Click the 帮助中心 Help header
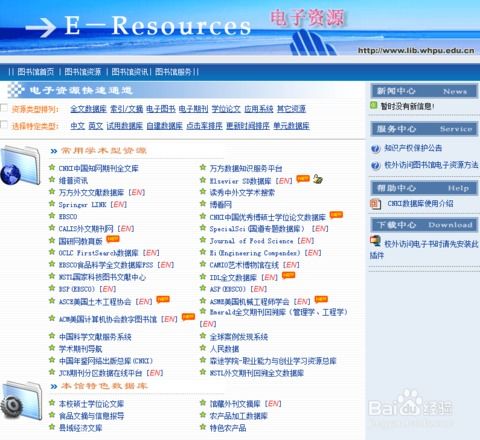480x440 pixels. tap(424, 188)
